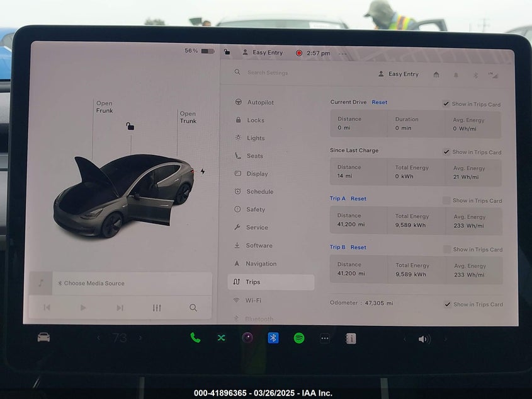Viewport: 532px width, 399px height.
Task: Tap the LTE signal strength icon
Action: click(x=494, y=76)
